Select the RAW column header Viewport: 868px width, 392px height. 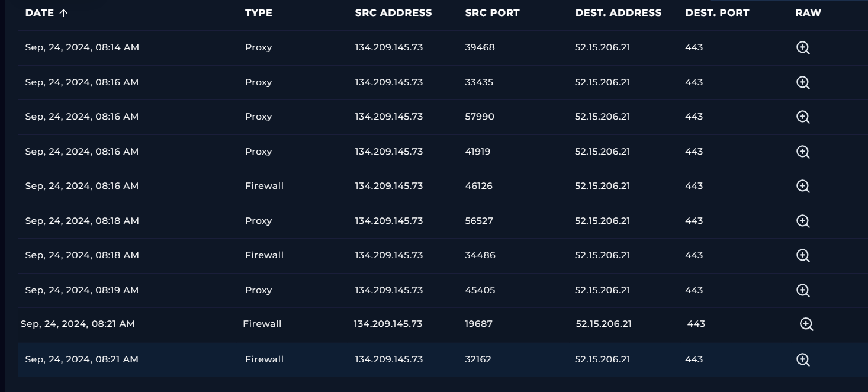pos(808,13)
